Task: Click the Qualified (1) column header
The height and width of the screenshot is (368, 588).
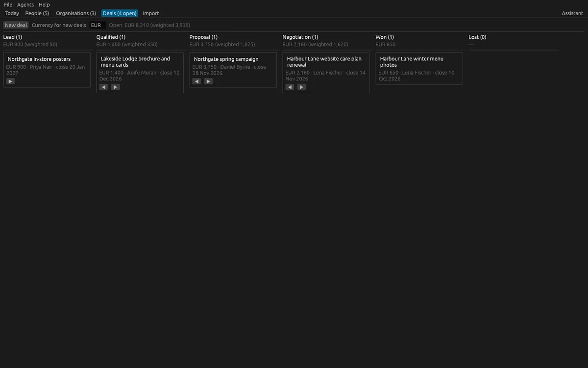Action: pos(111,37)
